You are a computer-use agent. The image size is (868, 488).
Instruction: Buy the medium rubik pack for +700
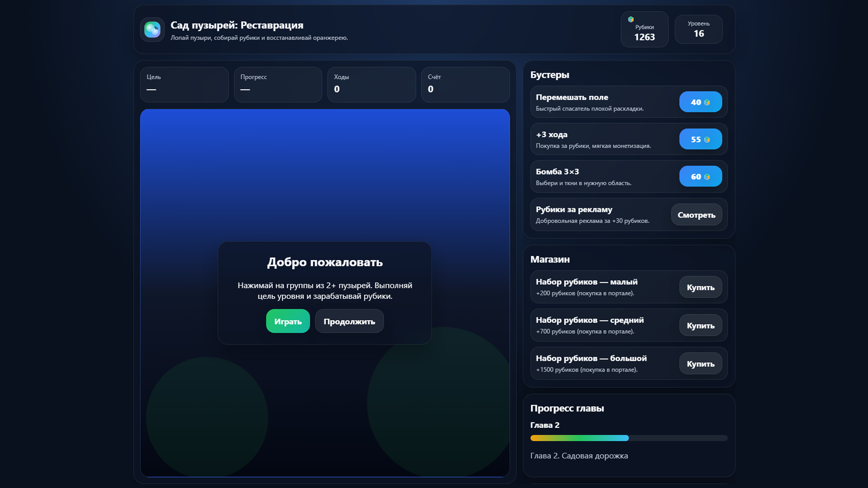pyautogui.click(x=700, y=325)
